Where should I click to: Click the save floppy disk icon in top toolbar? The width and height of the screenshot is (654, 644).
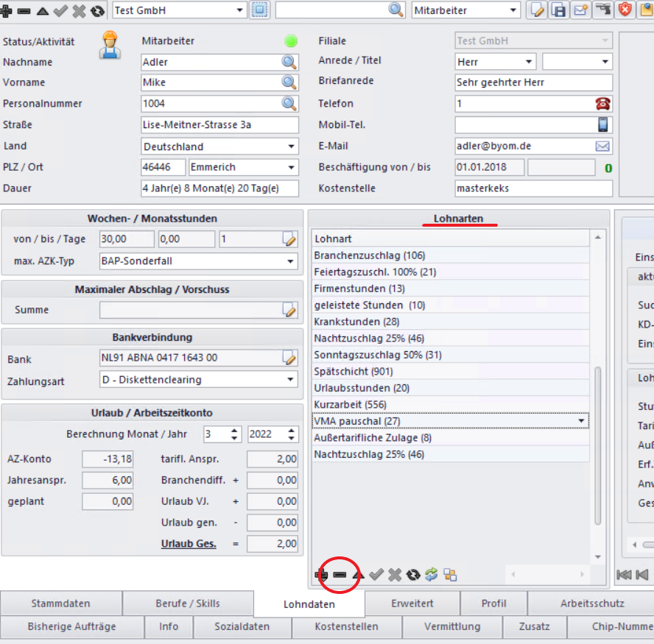click(x=559, y=10)
